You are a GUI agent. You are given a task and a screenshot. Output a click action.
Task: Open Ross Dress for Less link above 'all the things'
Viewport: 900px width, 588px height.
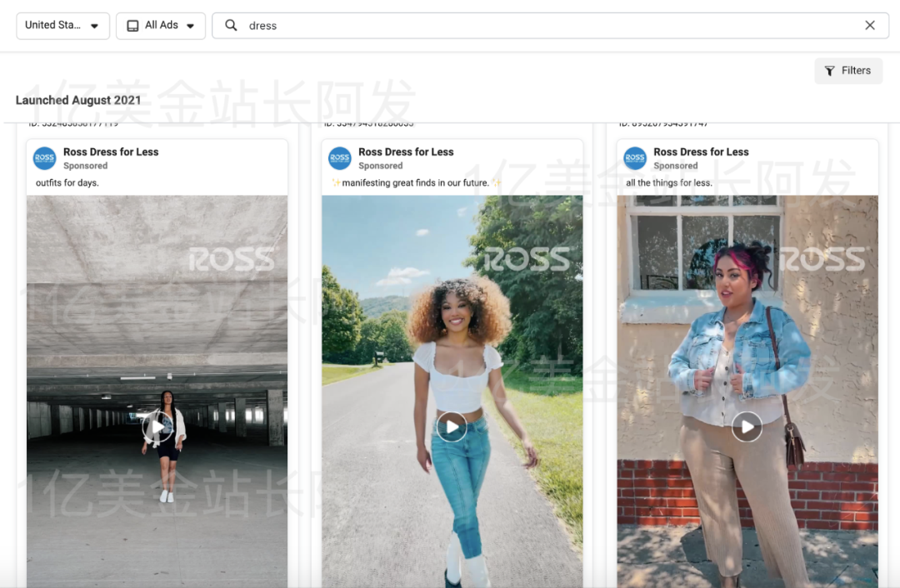(701, 152)
